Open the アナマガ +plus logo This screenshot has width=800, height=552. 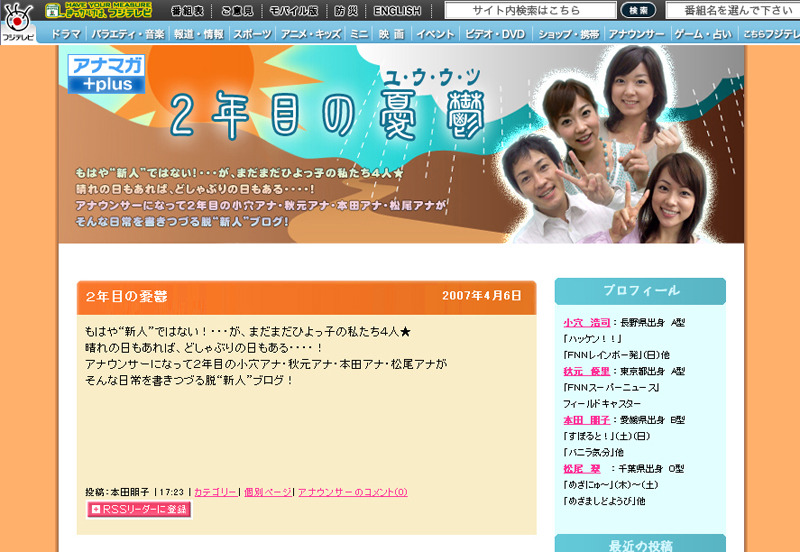(x=106, y=74)
